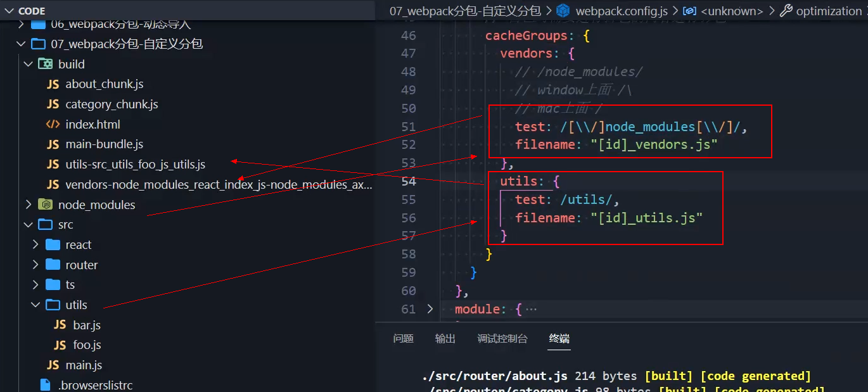Switch to the 调试控制台 panel tab
The width and height of the screenshot is (868, 392).
click(x=502, y=339)
